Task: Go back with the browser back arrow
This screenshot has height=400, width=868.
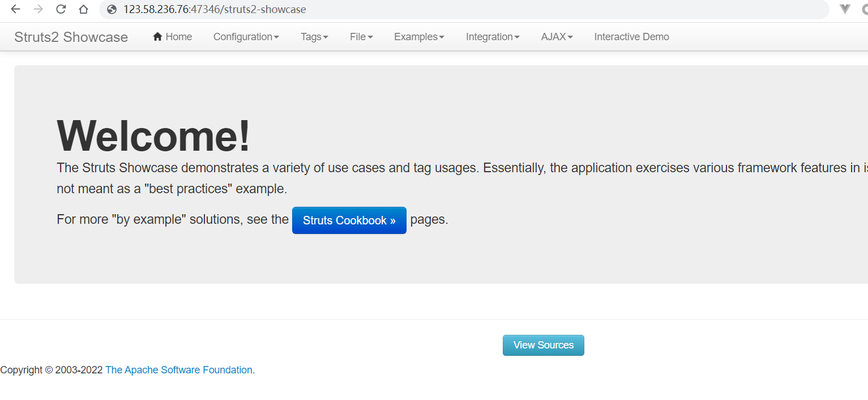Action: 15,9
